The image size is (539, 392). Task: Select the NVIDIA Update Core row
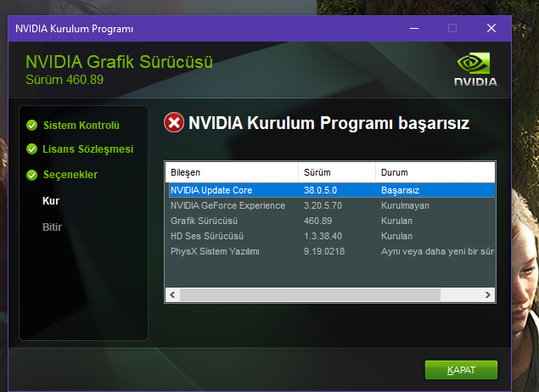tap(332, 190)
